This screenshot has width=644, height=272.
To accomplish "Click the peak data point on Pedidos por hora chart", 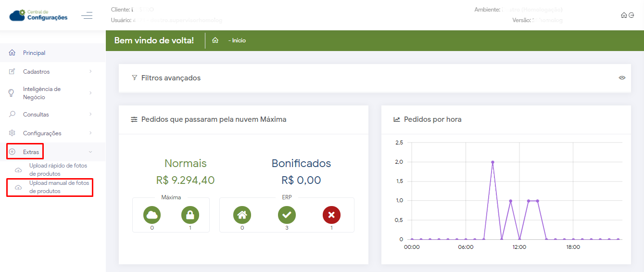I will click(492, 162).
